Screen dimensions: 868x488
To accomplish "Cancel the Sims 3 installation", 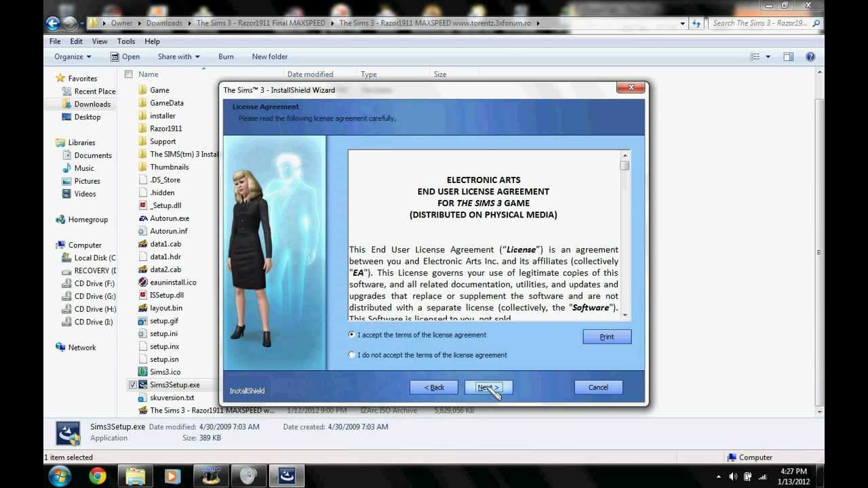I will click(x=598, y=388).
